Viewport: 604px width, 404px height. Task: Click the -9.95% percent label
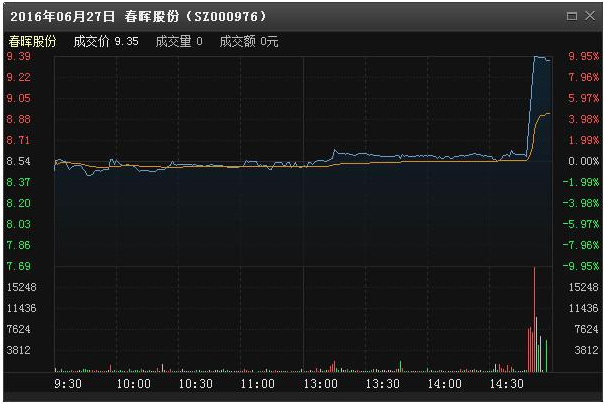(581, 266)
